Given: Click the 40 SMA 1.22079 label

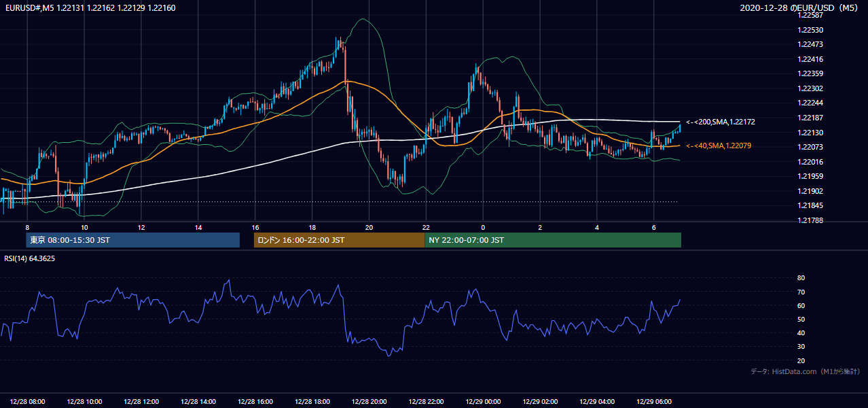Looking at the screenshot, I should pyautogui.click(x=719, y=146).
